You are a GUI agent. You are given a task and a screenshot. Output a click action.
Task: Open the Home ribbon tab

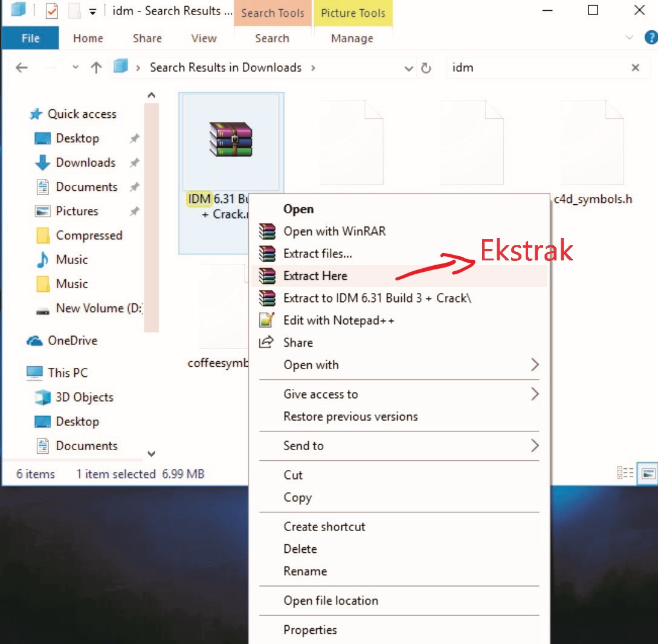click(x=88, y=38)
